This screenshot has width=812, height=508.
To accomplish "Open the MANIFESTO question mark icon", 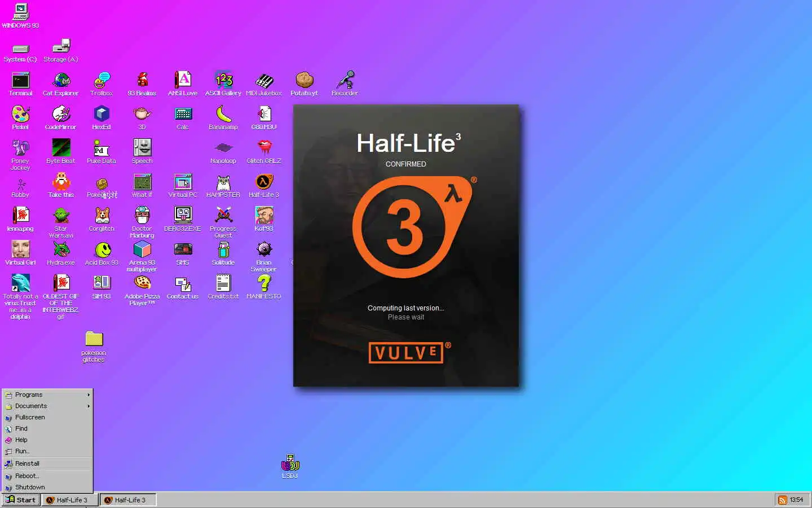I will pos(264,287).
